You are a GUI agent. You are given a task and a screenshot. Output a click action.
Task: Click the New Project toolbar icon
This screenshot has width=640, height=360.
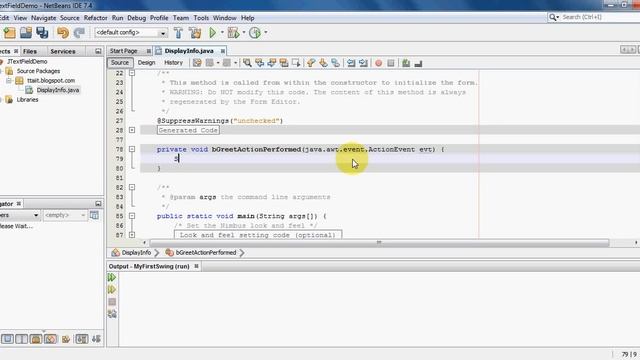click(x=9, y=33)
